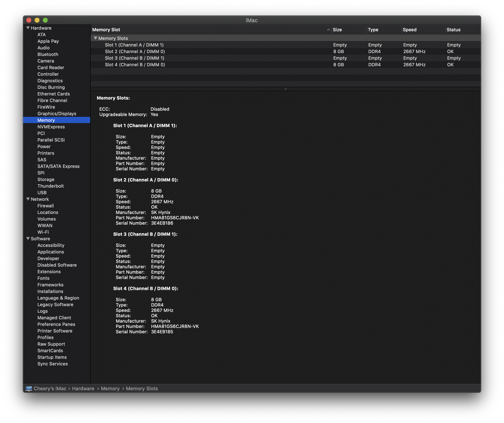Image resolution: width=504 pixels, height=423 pixels.
Task: Select Graphics/Displays in the sidebar
Action: pyautogui.click(x=57, y=114)
